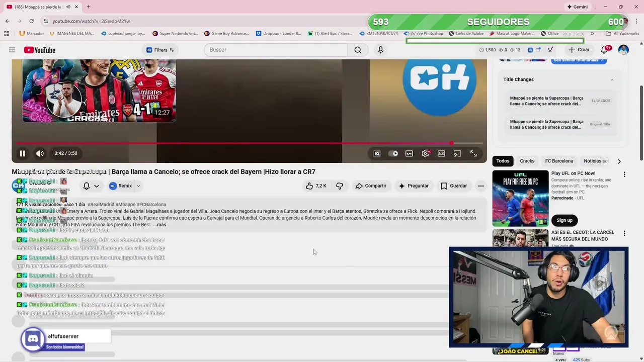644x362 pixels.
Task: Open ASÍ ES EL CECOT video title
Action: [583, 236]
